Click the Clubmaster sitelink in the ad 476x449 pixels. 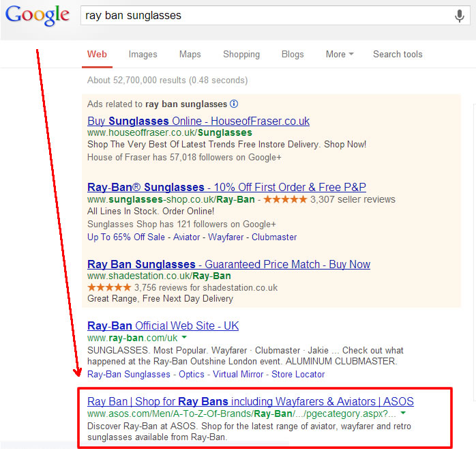274,237
